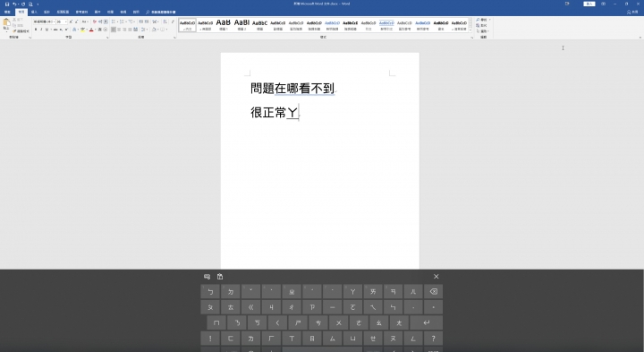Open the Line Spacing icon
The height and width of the screenshot is (352, 644).
(144, 30)
